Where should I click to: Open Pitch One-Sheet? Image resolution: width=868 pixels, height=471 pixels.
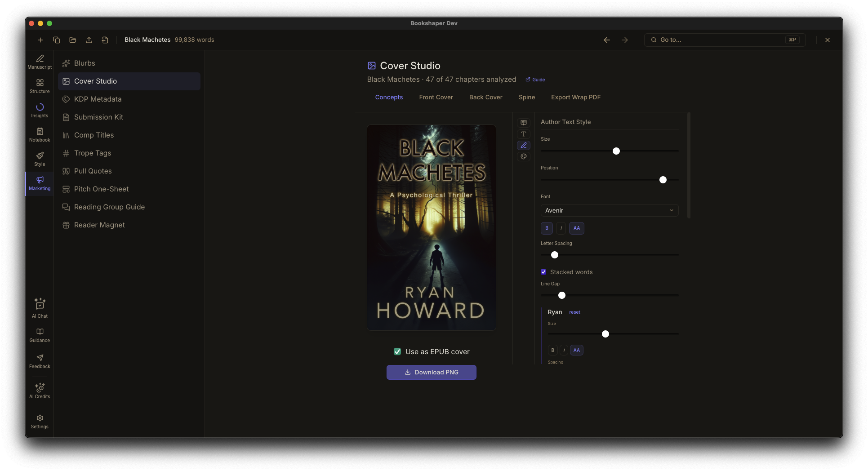click(129, 189)
